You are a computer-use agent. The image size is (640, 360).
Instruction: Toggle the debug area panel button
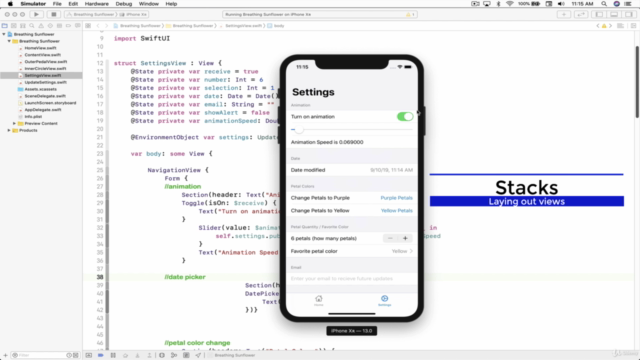point(614,14)
